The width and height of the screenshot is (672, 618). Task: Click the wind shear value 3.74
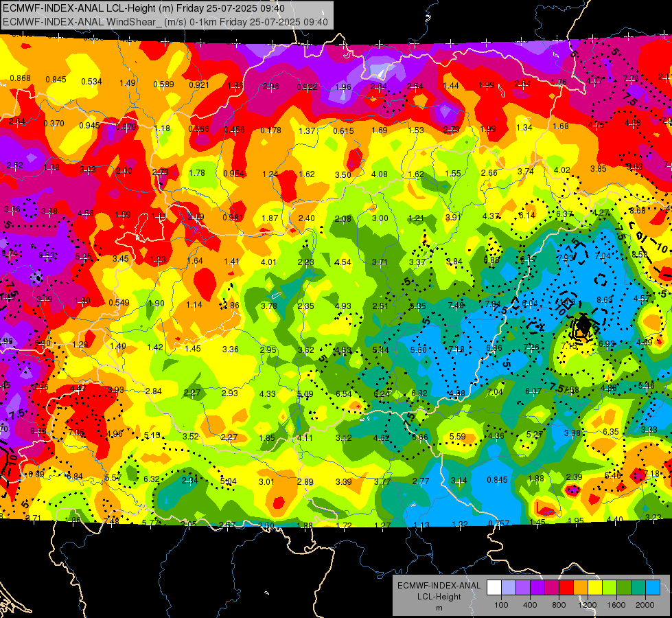pos(525,172)
